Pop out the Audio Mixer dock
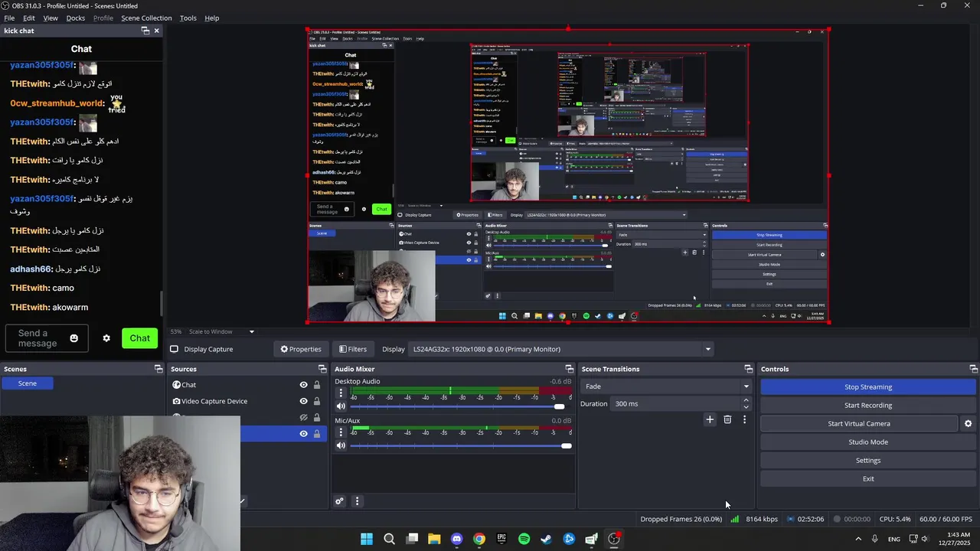 point(569,369)
